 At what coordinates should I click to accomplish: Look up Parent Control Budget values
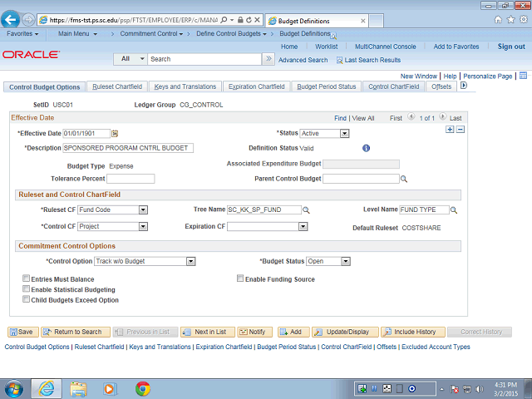coord(404,180)
